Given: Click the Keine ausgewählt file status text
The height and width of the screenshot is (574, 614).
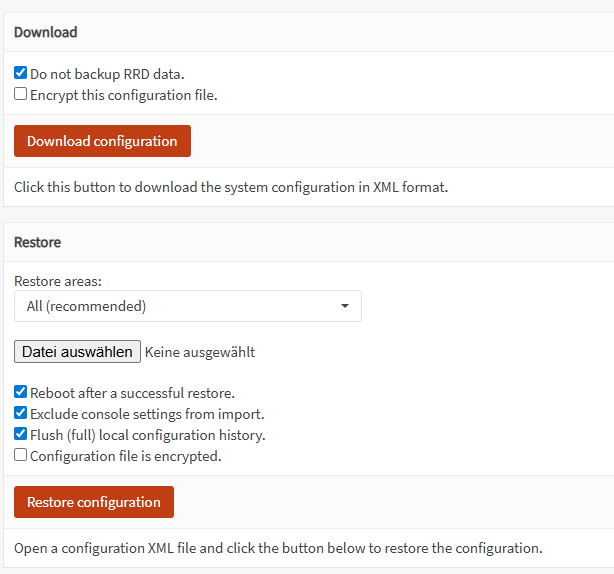Looking at the screenshot, I should tap(200, 352).
